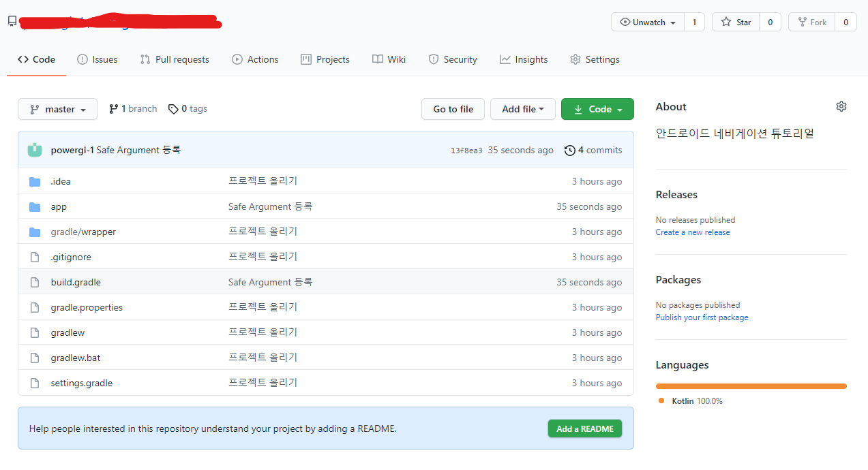Open the Security tab
868x470 pixels.
453,59
